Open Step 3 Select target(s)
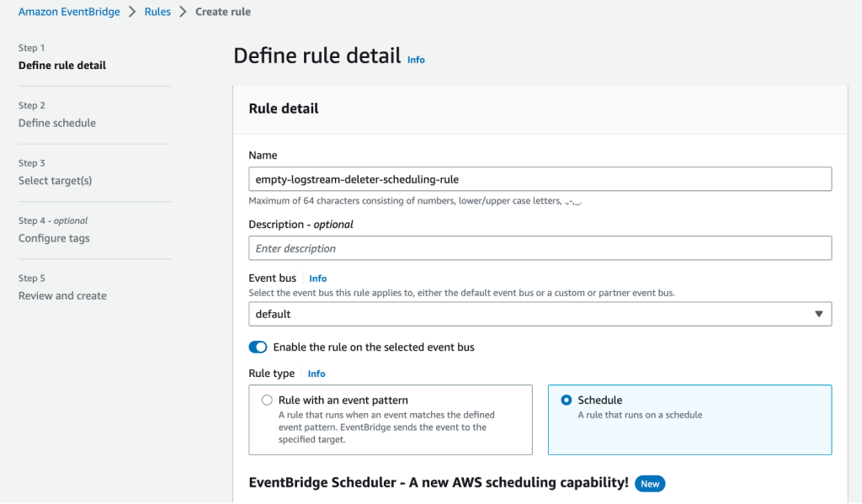Image resolution: width=862 pixels, height=504 pixels. point(55,180)
